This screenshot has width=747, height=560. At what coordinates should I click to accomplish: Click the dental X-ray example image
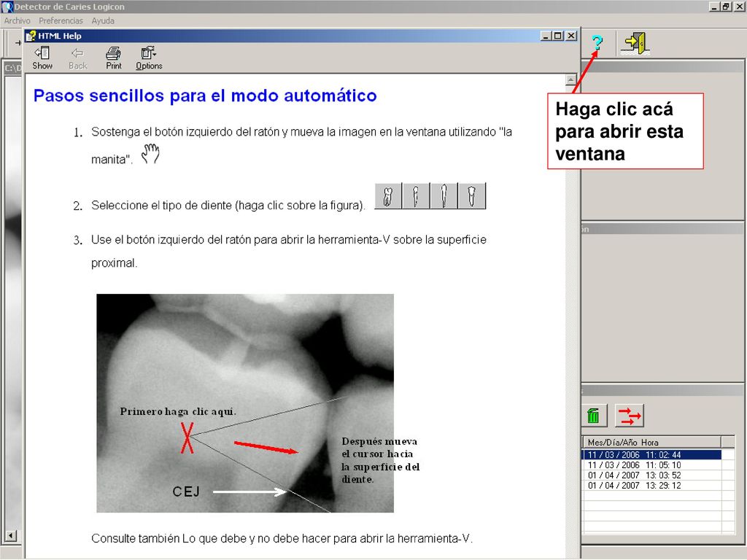click(x=245, y=402)
